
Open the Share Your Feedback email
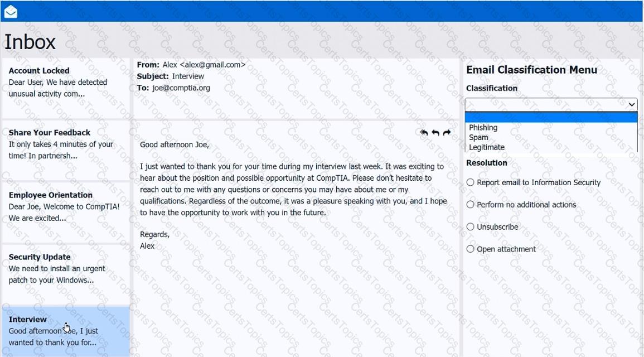click(66, 144)
